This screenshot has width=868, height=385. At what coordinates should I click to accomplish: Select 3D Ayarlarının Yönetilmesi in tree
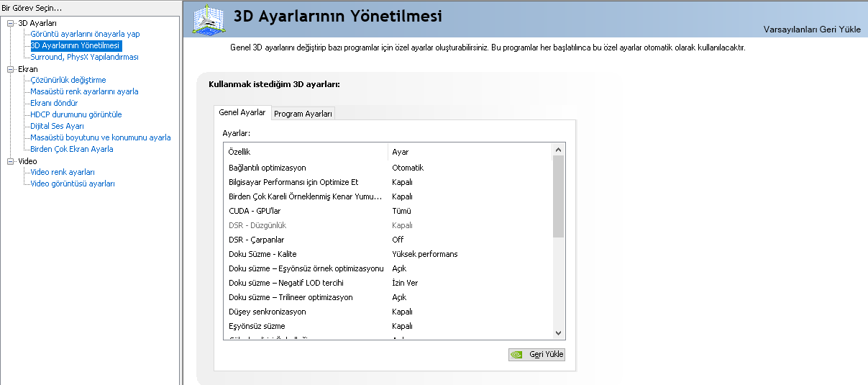coord(76,45)
